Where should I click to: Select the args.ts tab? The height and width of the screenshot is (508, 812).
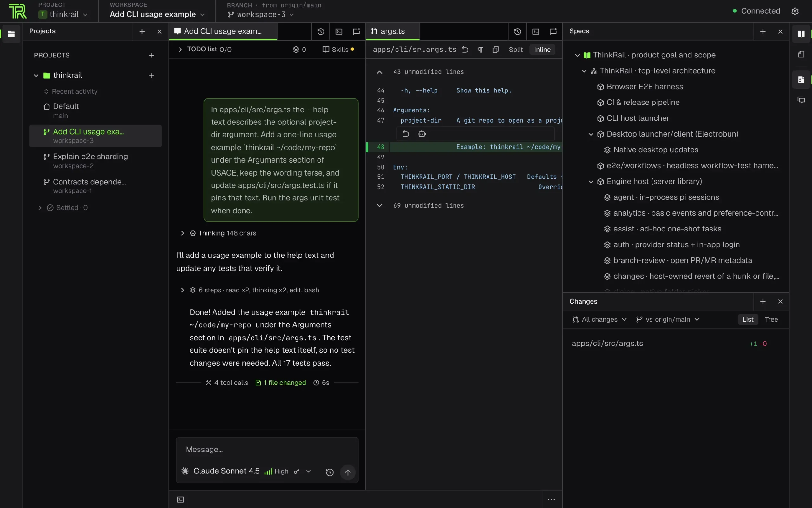pyautogui.click(x=393, y=31)
